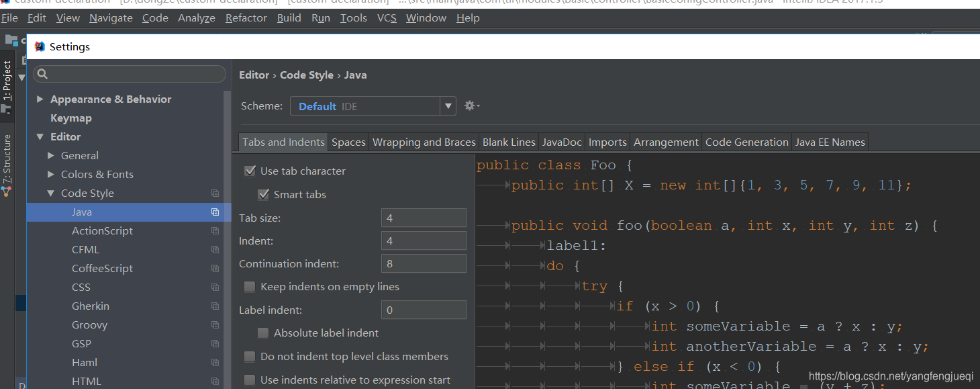Select ActionScript code style
The width and height of the screenshot is (980, 389).
point(102,231)
